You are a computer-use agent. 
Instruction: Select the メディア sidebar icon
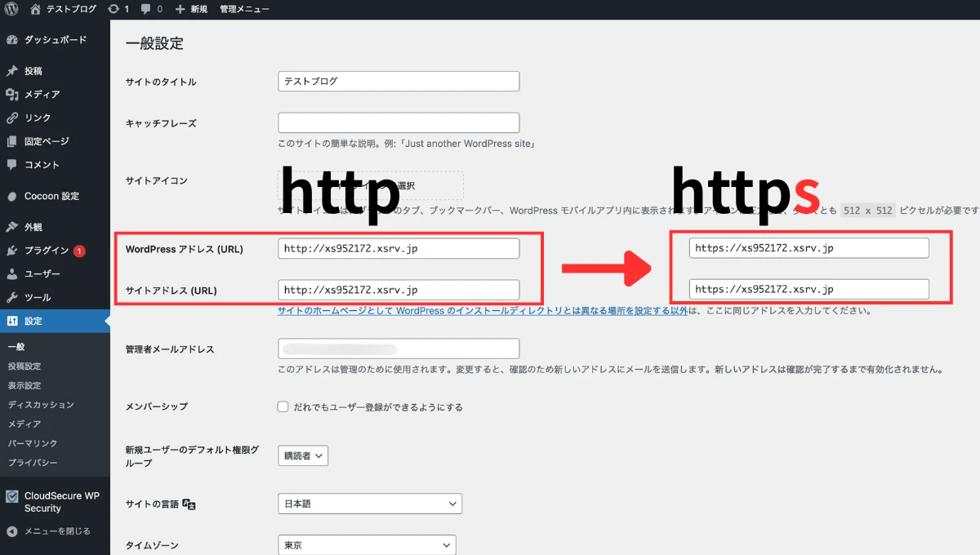[12, 95]
